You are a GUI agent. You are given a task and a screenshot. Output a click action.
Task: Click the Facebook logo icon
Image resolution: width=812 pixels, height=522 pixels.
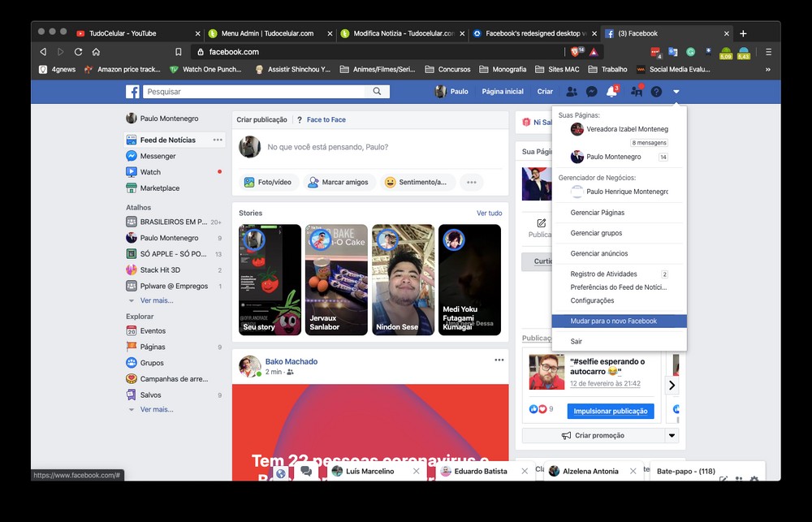(x=132, y=92)
